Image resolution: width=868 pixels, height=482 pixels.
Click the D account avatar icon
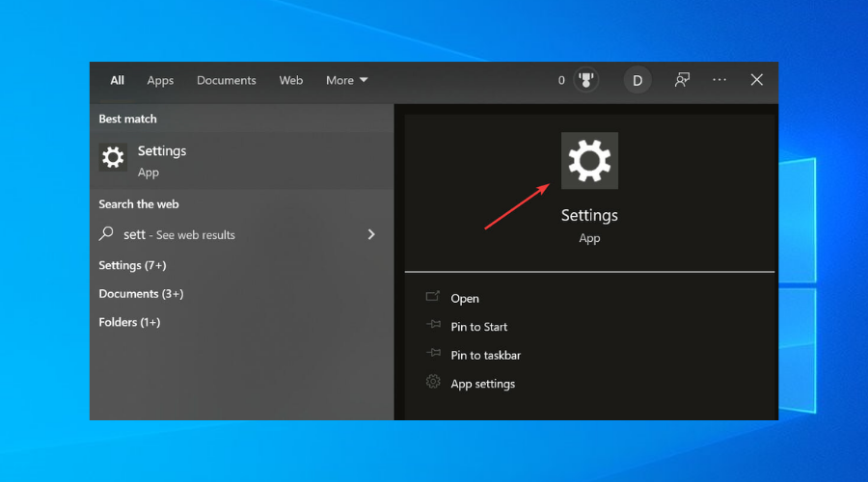click(x=637, y=81)
